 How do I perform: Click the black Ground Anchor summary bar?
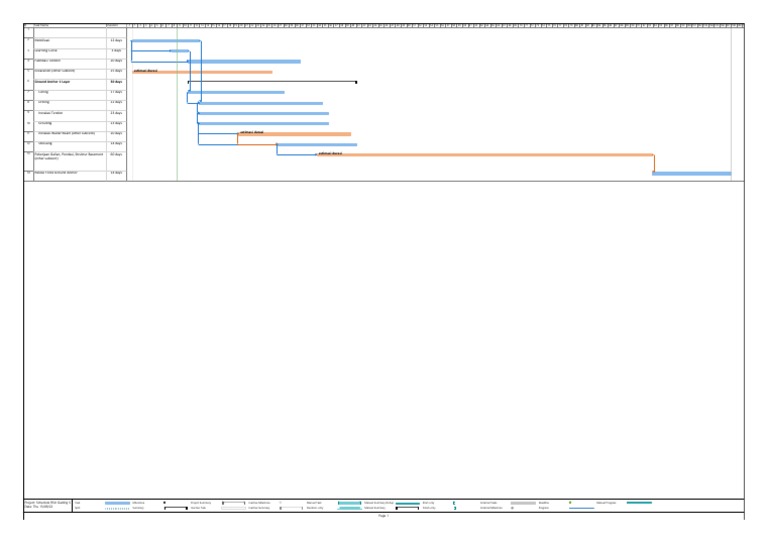point(272,82)
